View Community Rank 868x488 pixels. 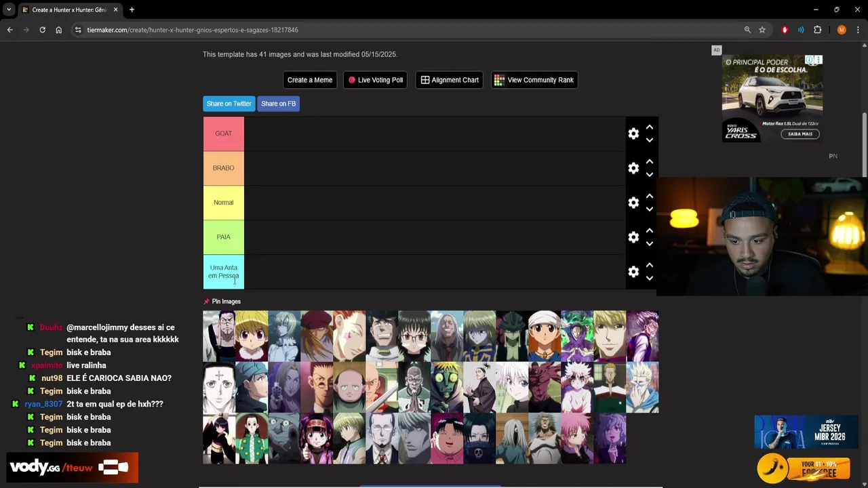(x=534, y=80)
